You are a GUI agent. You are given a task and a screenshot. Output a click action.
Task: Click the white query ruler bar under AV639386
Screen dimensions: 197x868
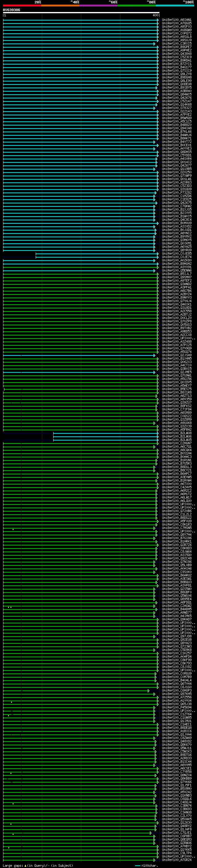tap(81, 12)
